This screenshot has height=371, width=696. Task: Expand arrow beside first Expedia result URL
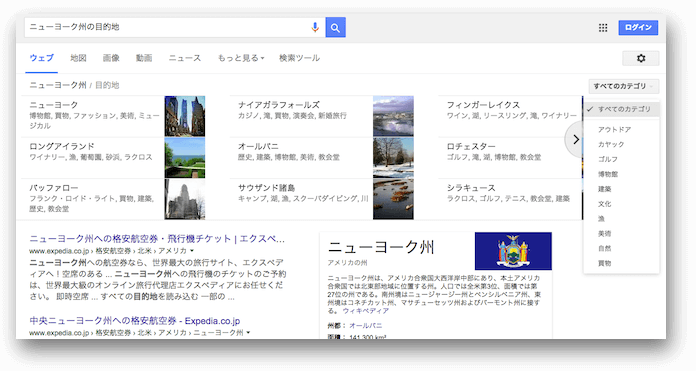pos(192,251)
